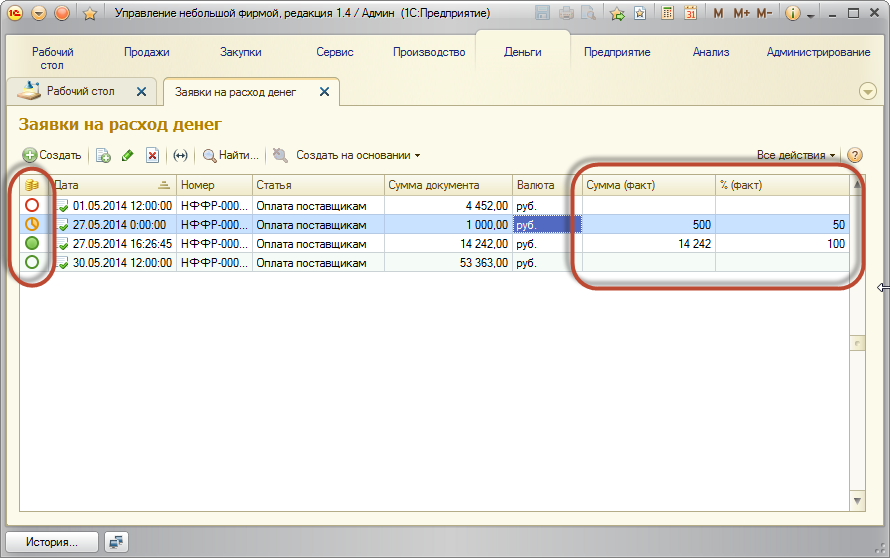Expand the Создать на основании dropdown
The image size is (890, 558).
358,155
